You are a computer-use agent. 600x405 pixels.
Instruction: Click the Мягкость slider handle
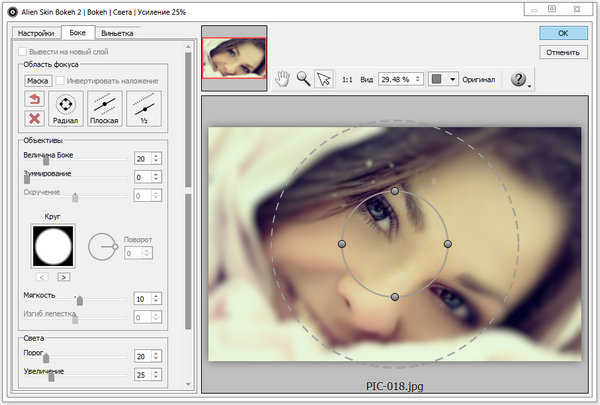[80, 299]
